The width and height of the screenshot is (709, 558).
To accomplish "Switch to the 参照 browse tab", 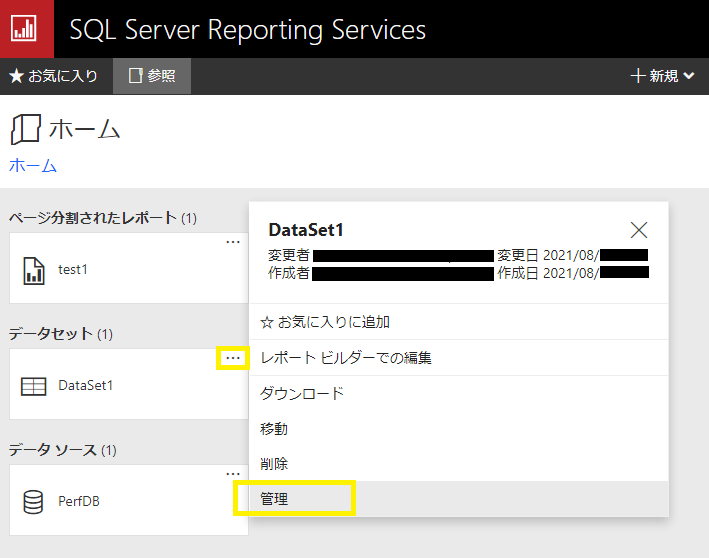I will coord(152,76).
